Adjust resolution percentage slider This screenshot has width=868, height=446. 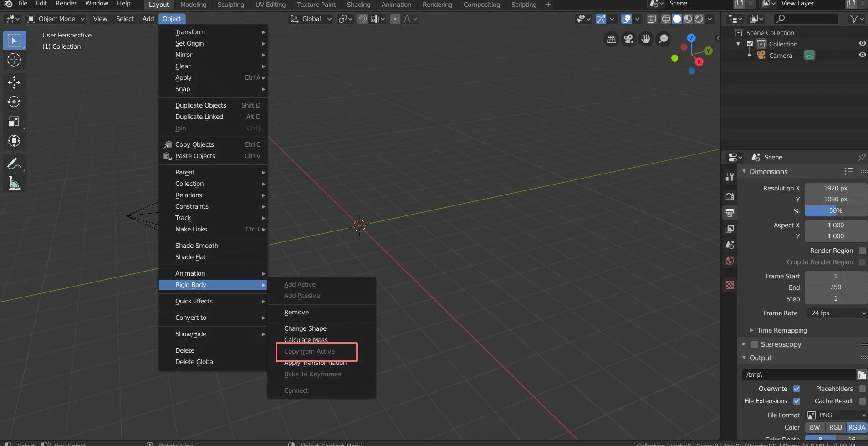[x=836, y=211]
